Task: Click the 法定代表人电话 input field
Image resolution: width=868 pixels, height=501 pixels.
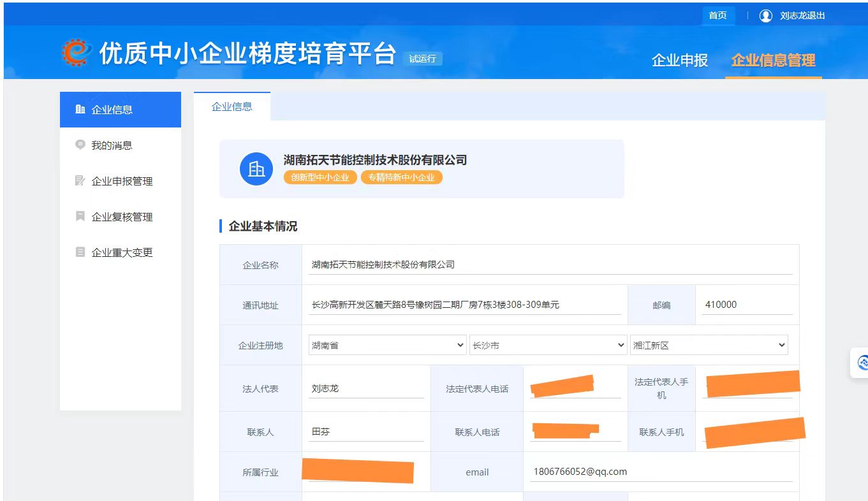Action: 575,388
